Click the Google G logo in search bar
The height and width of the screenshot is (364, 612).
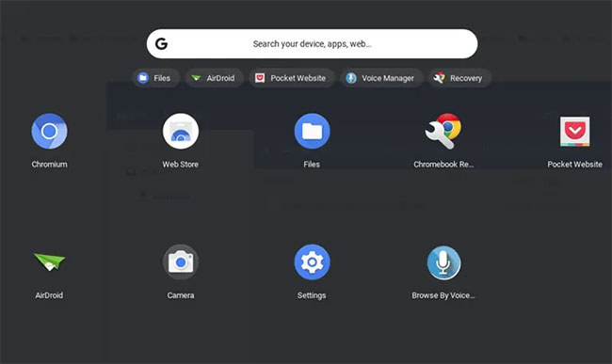point(161,43)
